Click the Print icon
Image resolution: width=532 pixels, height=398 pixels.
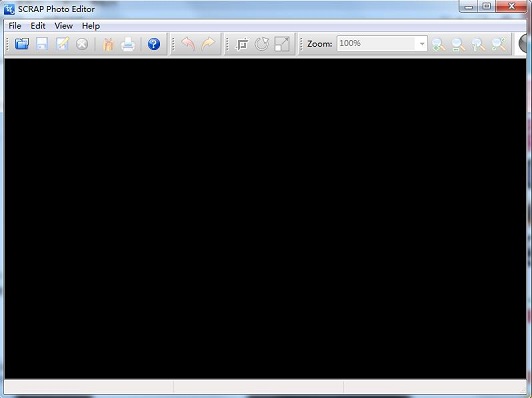tap(128, 44)
